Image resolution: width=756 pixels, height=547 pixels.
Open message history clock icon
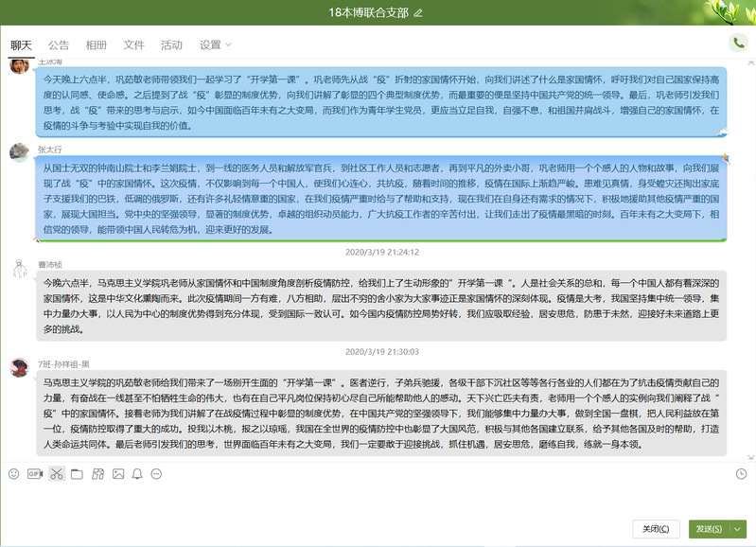point(741,473)
